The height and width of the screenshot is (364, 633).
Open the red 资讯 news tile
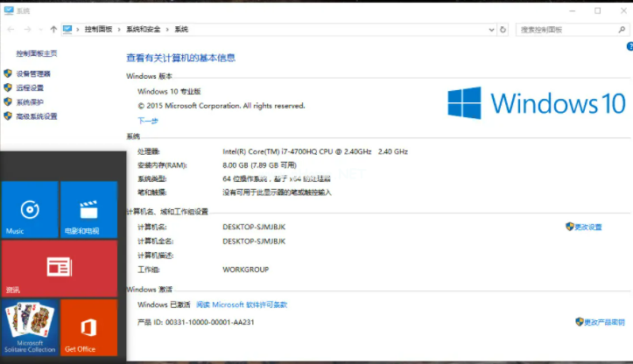coord(59,268)
